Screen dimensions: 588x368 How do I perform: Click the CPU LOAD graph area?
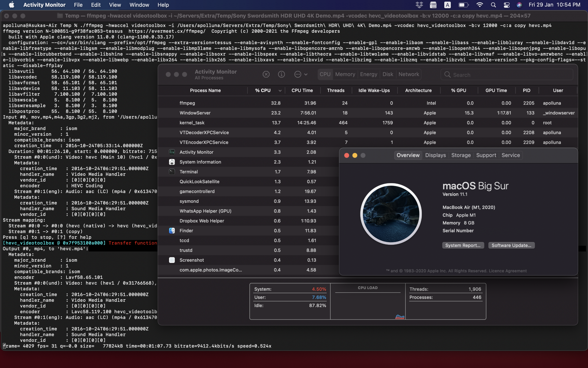click(x=368, y=301)
